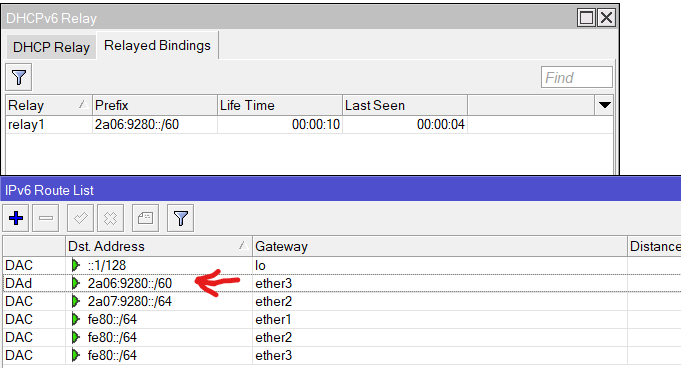This screenshot has width=681, height=368.
Task: Open column dropdown in Relayed Bindings table
Action: click(604, 105)
